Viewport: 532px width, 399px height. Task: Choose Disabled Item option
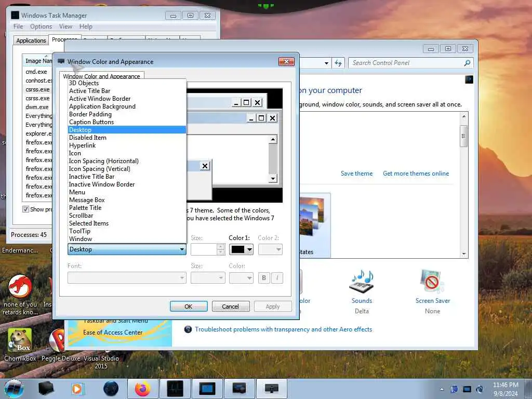[x=127, y=138]
